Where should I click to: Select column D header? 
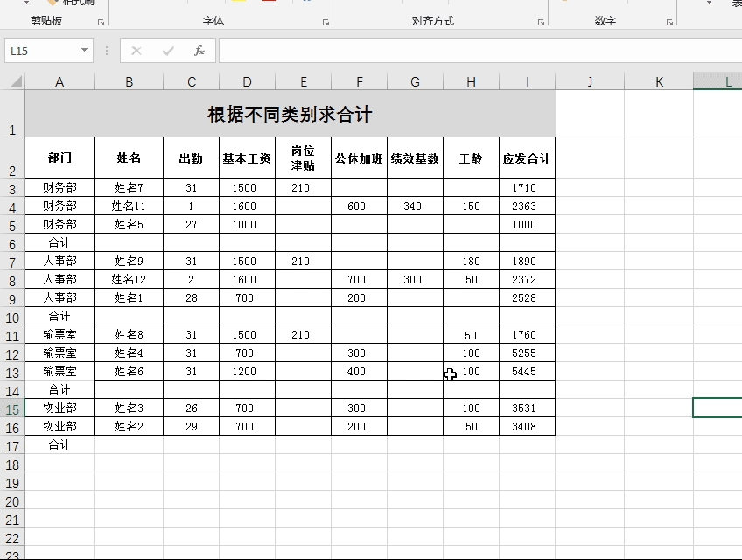pos(247,82)
